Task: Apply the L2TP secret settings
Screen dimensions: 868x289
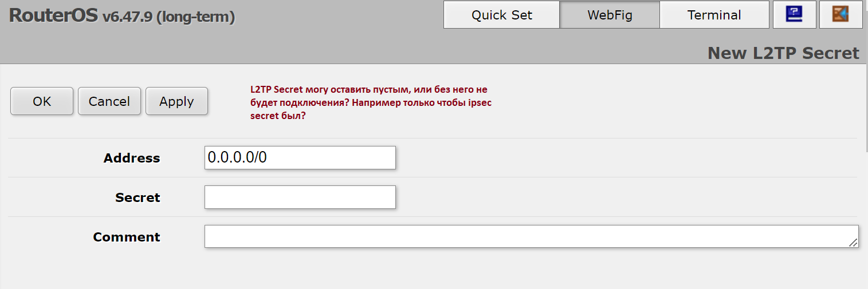Action: tap(176, 101)
